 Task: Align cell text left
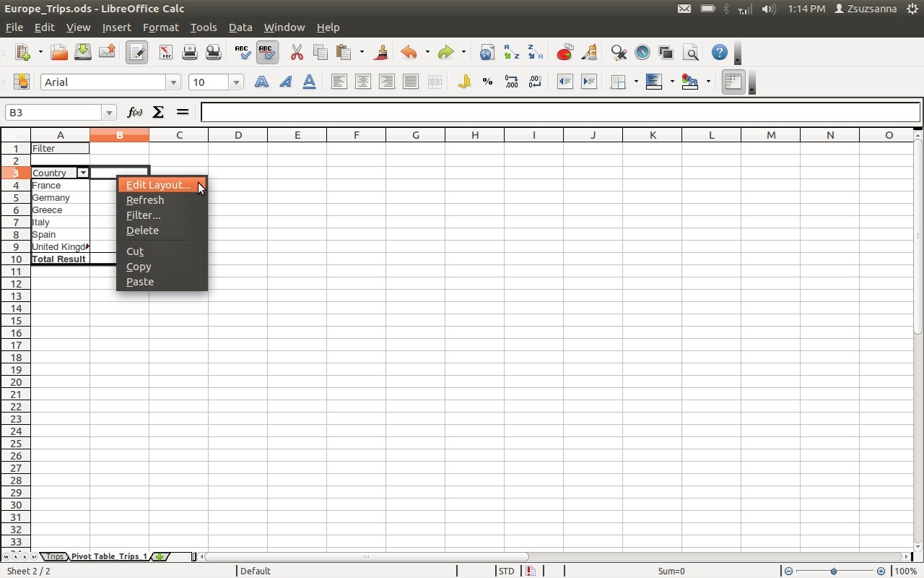click(x=339, y=82)
